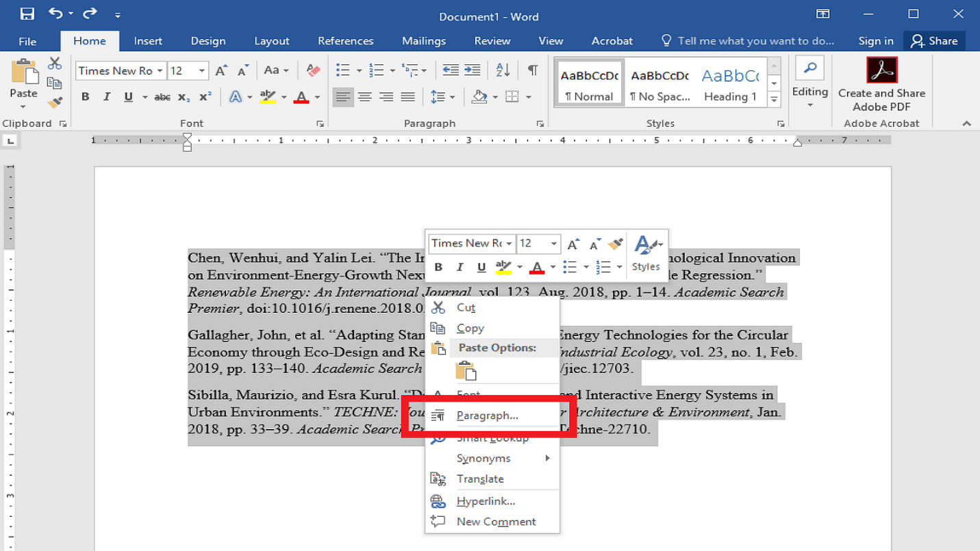
Task: Open the File tab
Action: [27, 41]
